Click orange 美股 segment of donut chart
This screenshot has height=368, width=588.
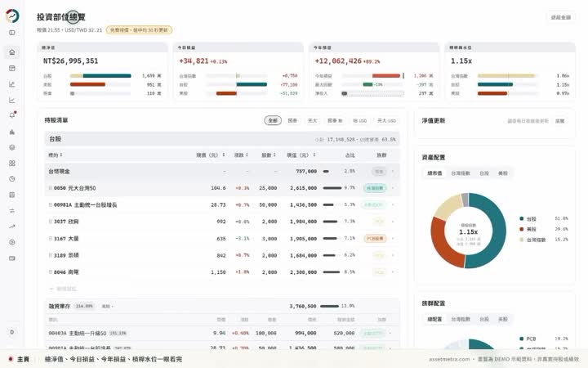445,245
